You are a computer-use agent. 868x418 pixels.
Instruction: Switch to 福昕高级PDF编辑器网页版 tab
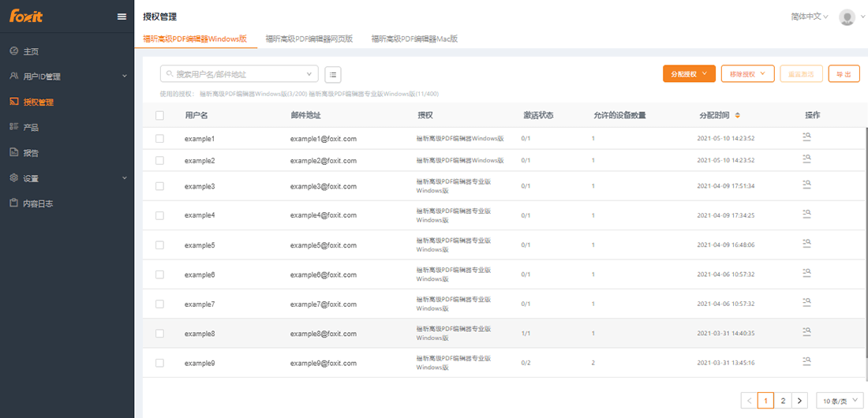(309, 39)
